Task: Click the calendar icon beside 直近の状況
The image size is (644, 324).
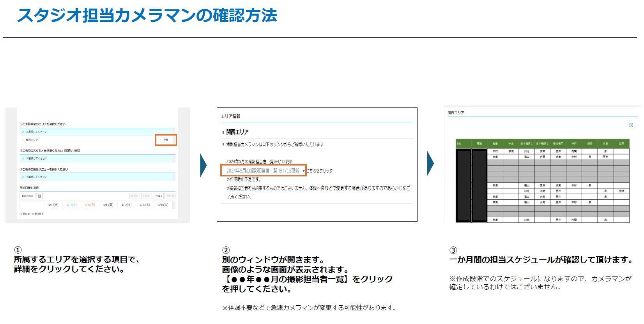Action: pos(39,196)
